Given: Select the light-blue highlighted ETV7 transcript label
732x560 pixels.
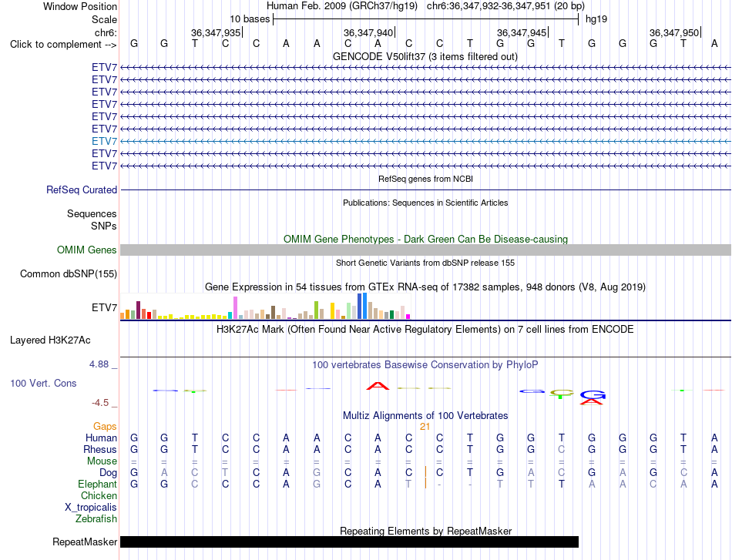Looking at the screenshot, I should click(104, 141).
